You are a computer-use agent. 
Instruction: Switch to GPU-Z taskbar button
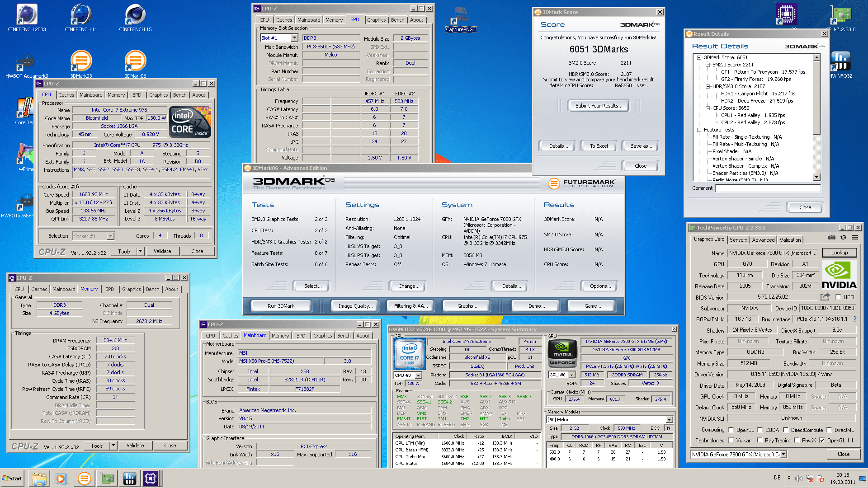(107, 479)
